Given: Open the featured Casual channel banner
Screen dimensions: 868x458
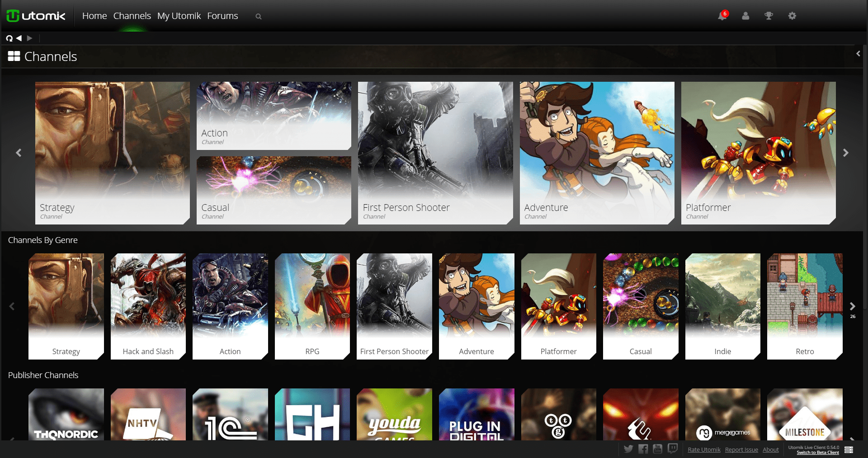Looking at the screenshot, I should [274, 191].
